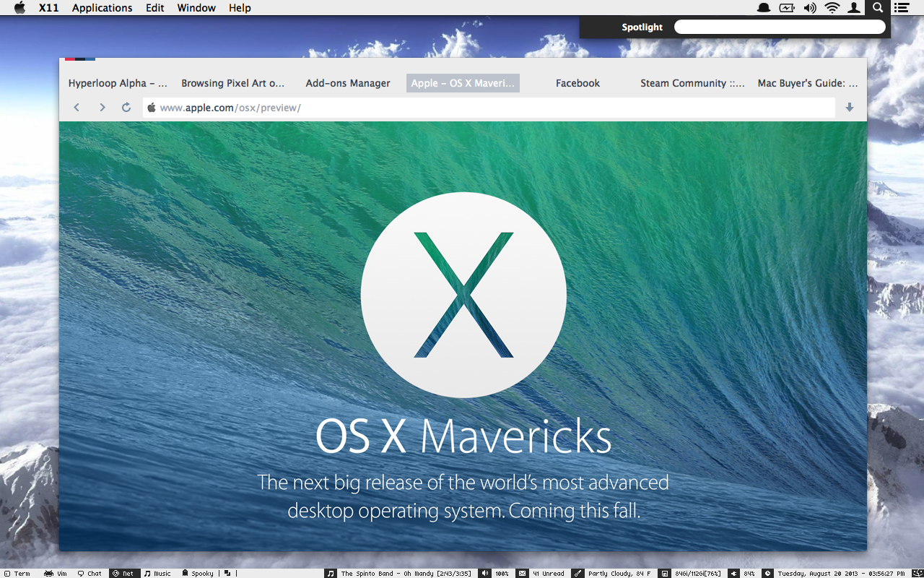The width and height of the screenshot is (924, 578).
Task: Reload the Apple page
Action: click(126, 108)
